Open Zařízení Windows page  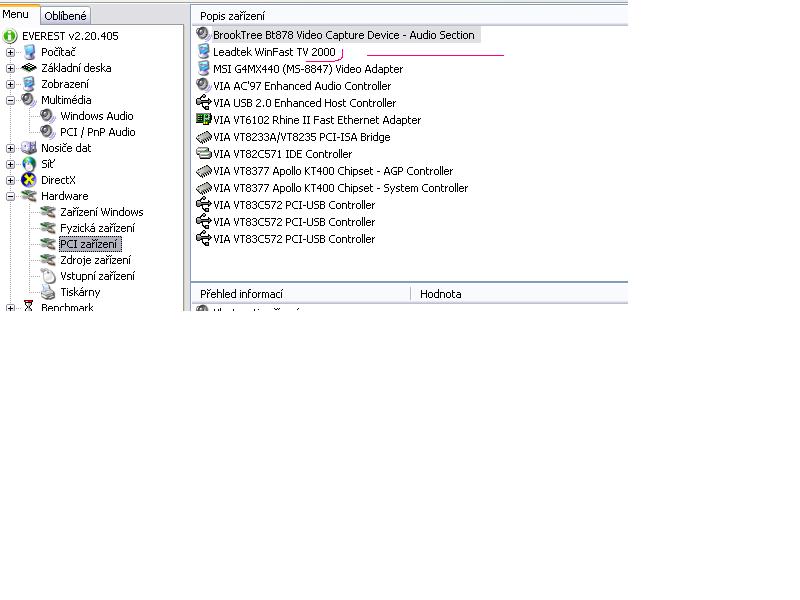click(x=102, y=212)
